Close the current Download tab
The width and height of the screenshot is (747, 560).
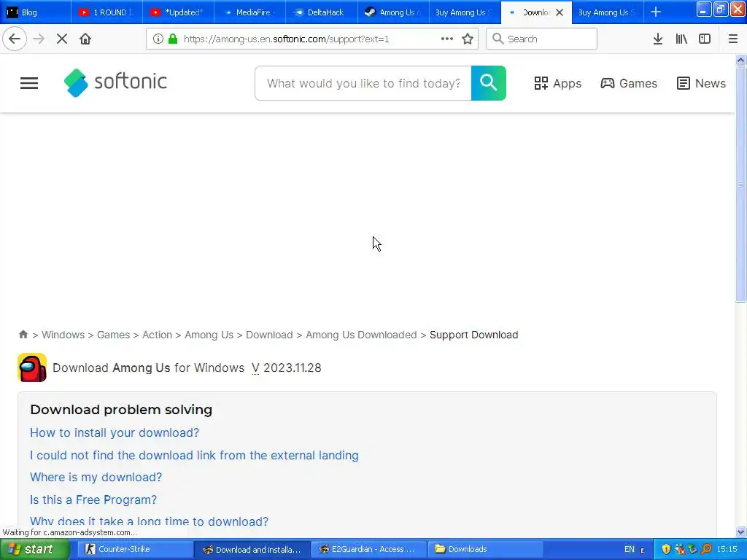[560, 12]
